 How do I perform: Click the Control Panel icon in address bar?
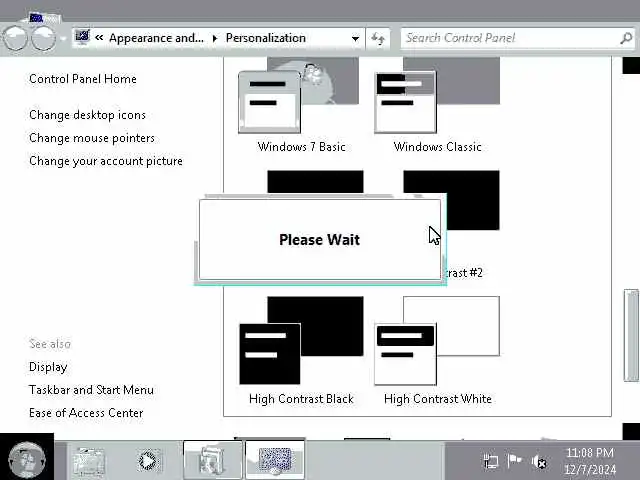82,37
